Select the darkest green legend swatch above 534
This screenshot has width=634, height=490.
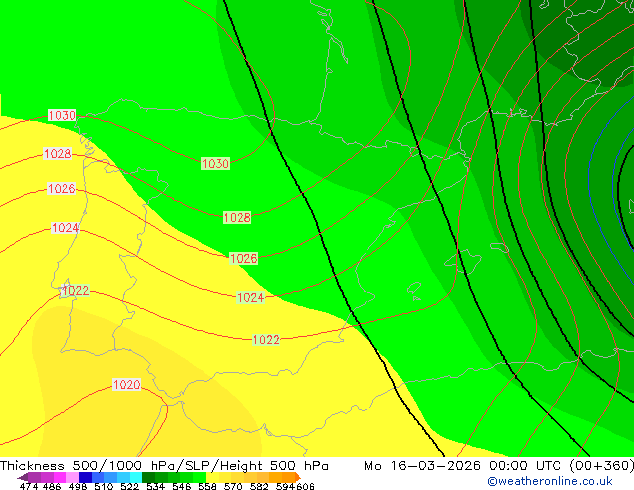tap(148, 477)
